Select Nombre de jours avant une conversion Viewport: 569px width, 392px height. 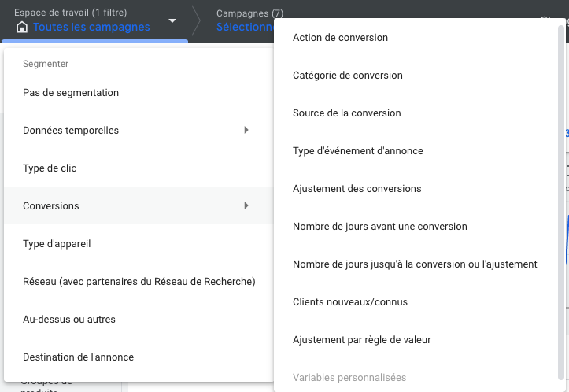(379, 227)
